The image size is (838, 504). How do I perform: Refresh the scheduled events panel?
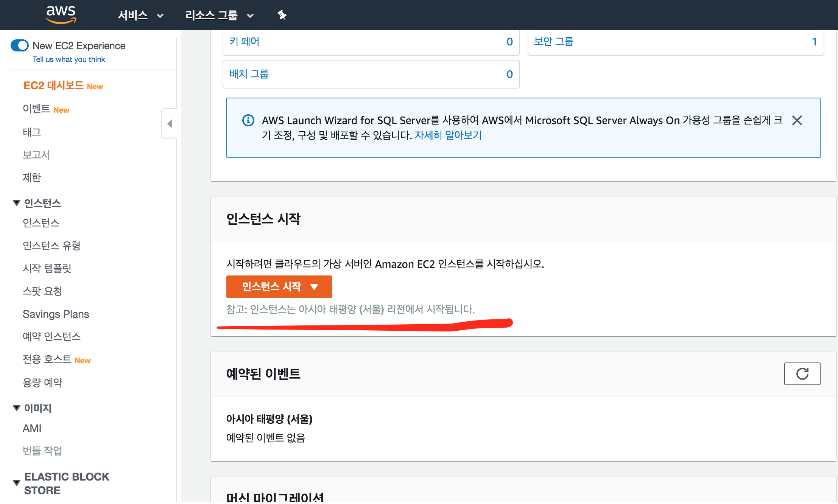(x=802, y=374)
